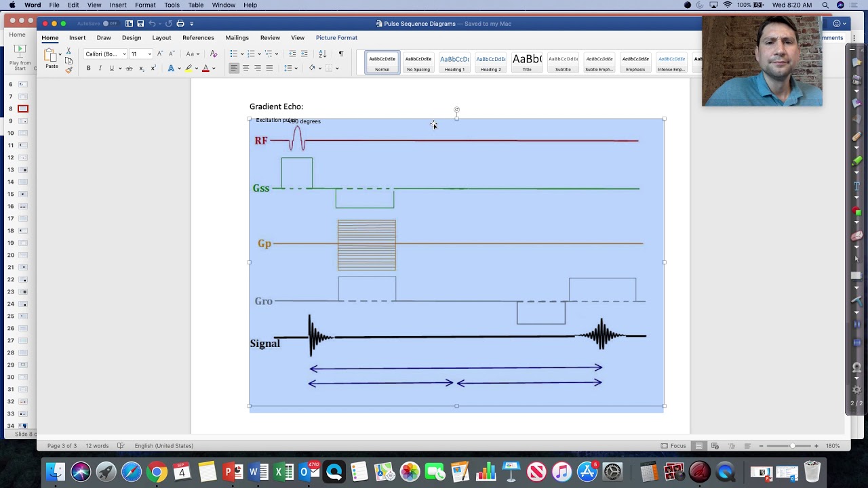Select the Format Painter brush
The image size is (868, 488).
coord(68,70)
